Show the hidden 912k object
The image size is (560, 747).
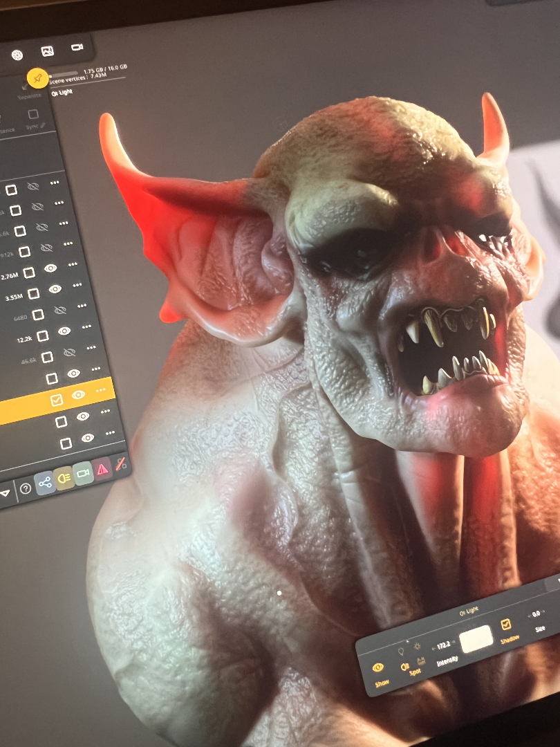click(46, 247)
